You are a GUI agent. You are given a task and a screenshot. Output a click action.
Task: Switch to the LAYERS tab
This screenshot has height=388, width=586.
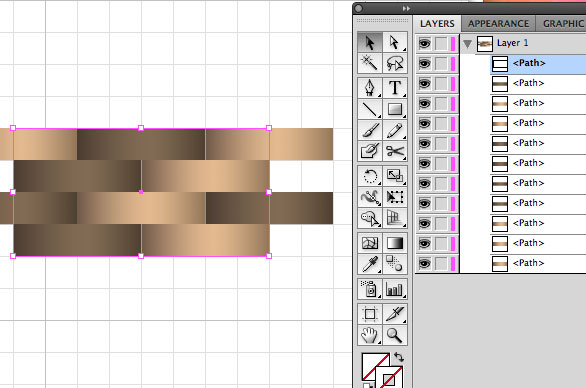pos(437,24)
